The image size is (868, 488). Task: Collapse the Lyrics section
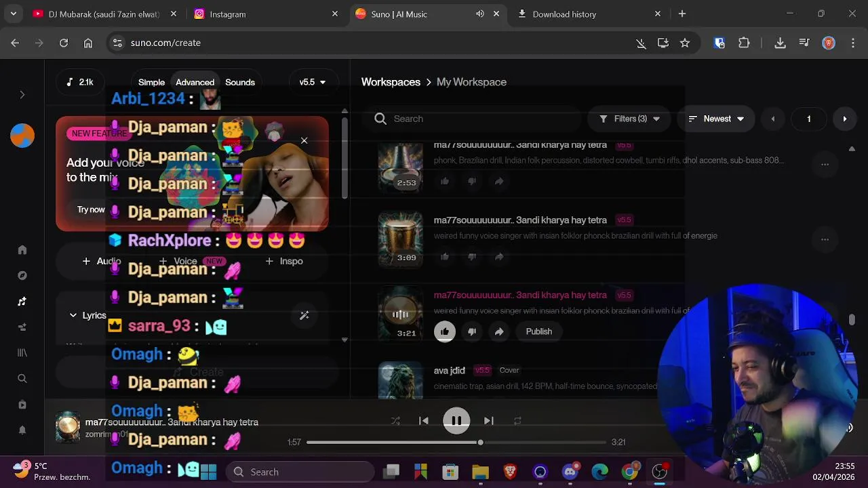point(87,315)
